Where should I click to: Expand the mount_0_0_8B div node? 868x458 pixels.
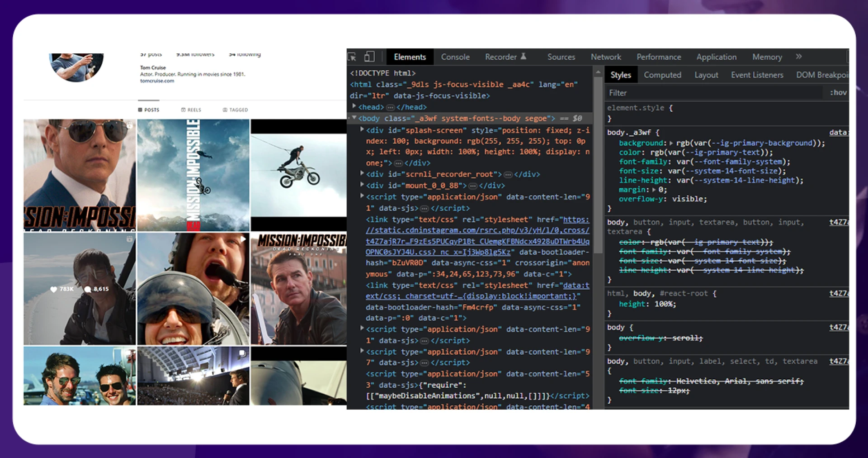click(362, 185)
